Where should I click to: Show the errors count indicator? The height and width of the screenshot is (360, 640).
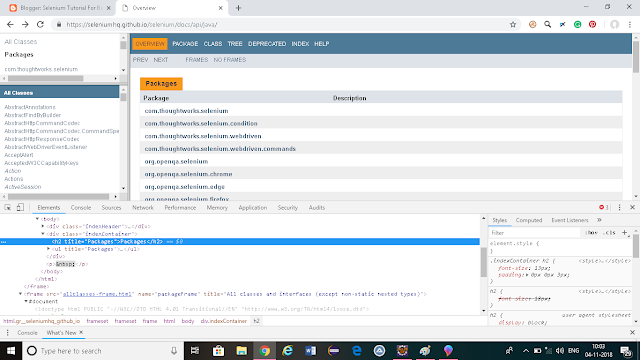[604, 207]
